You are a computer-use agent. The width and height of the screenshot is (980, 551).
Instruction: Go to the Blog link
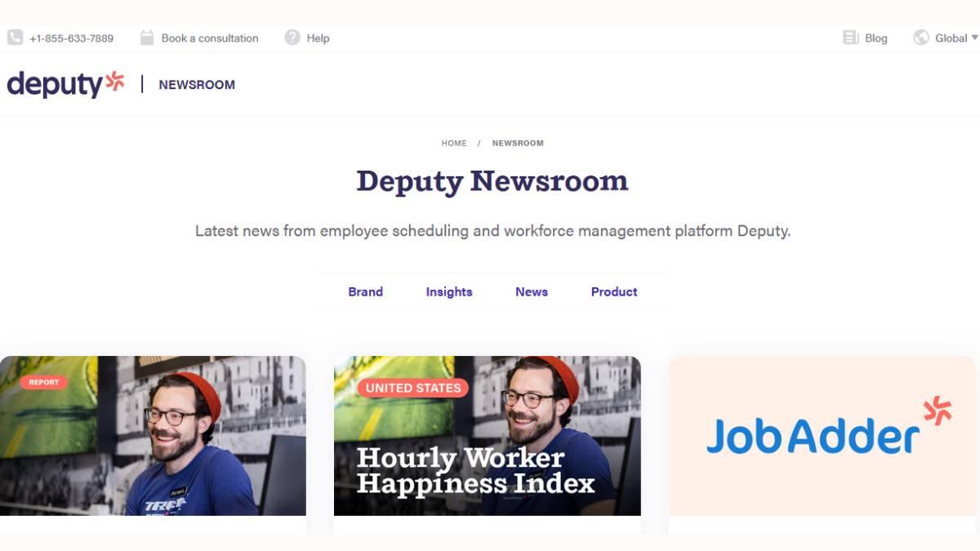[876, 38]
